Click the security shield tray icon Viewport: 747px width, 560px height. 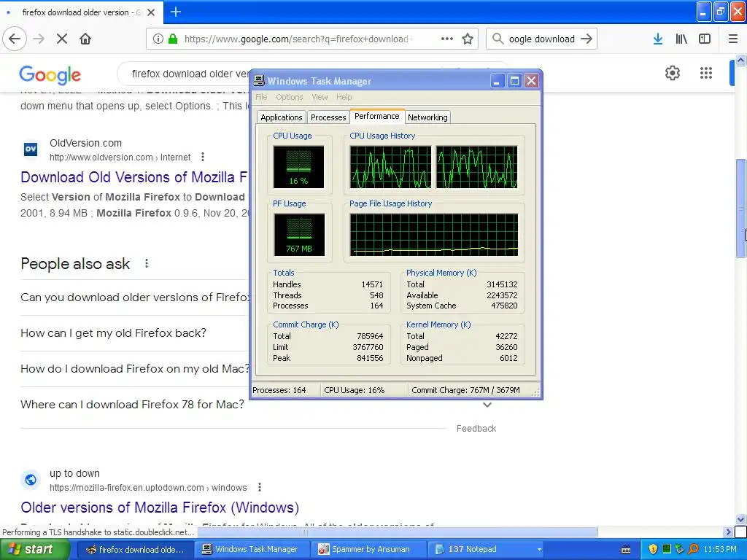coord(653,549)
